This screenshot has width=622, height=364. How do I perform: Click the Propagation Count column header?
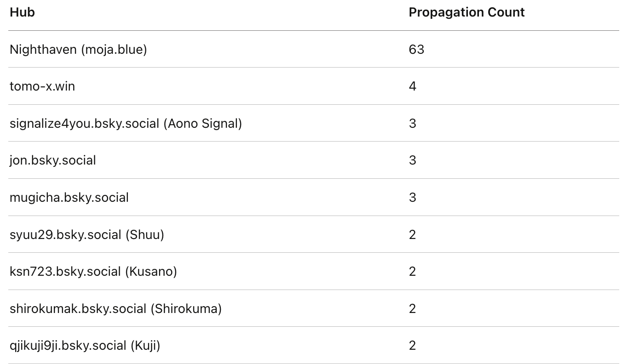click(x=466, y=12)
